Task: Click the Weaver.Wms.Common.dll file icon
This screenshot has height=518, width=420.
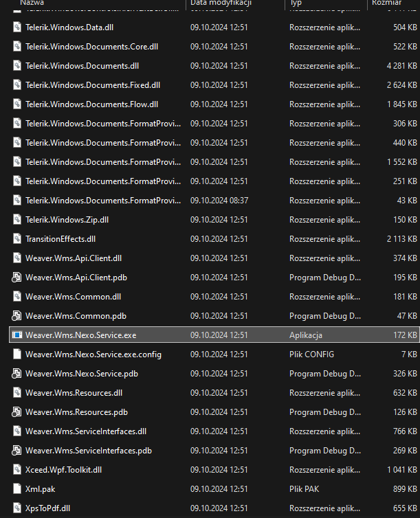Action: pyautogui.click(x=17, y=296)
